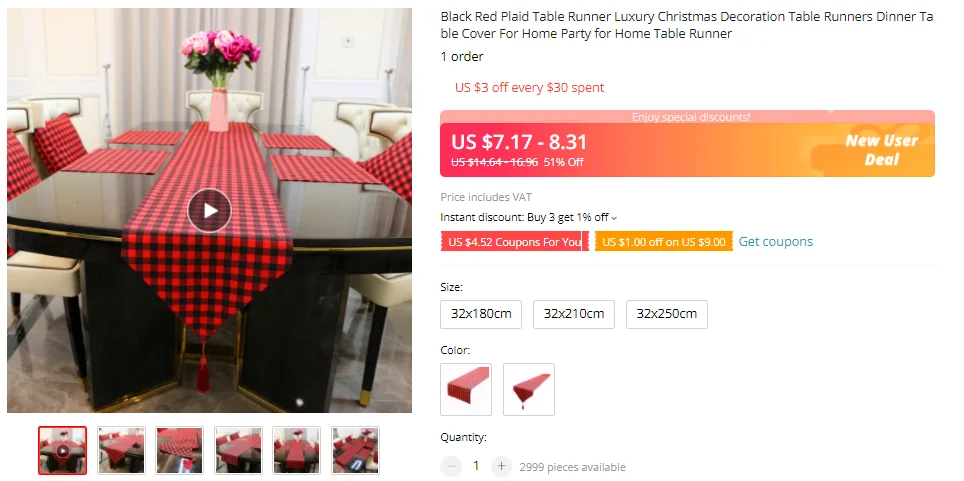This screenshot has height=481, width=964.
Task: Select the 32x210cm size option
Action: [x=574, y=314]
